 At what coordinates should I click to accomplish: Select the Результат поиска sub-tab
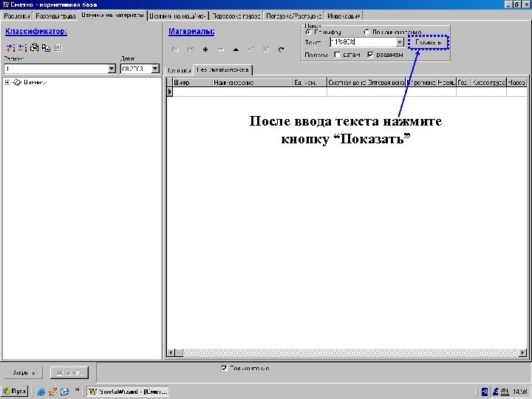[222, 70]
